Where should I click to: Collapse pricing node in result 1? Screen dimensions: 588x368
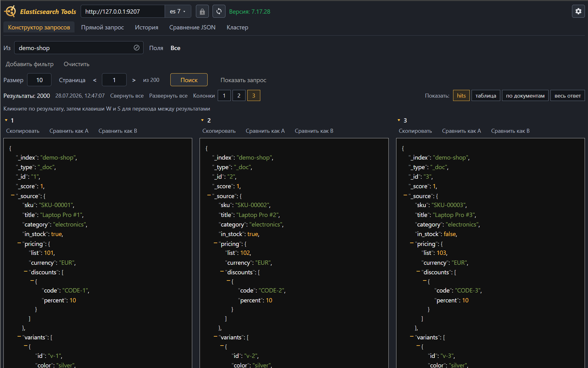click(19, 244)
